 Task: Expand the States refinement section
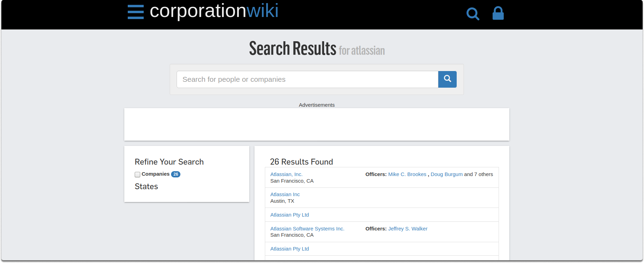click(146, 186)
